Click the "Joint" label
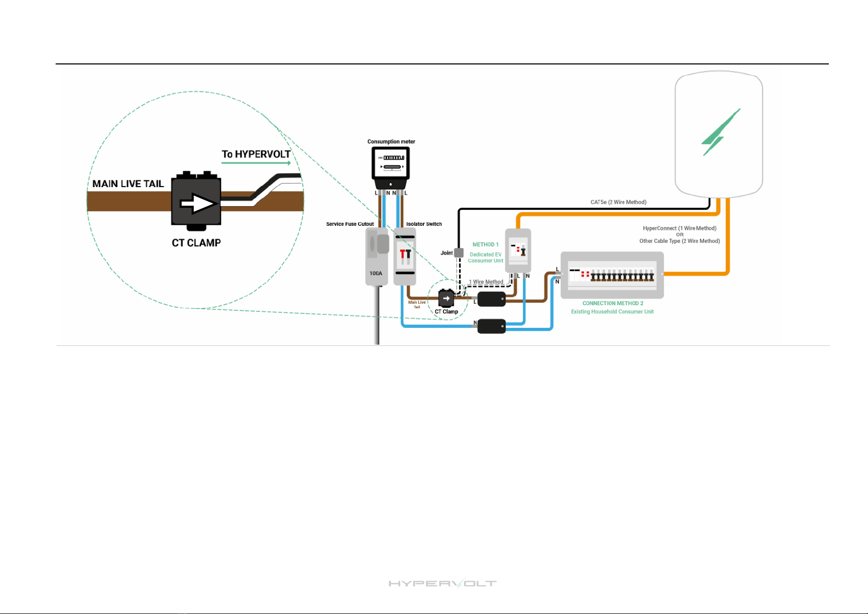Screen dimensions: 868x614 click(446, 253)
